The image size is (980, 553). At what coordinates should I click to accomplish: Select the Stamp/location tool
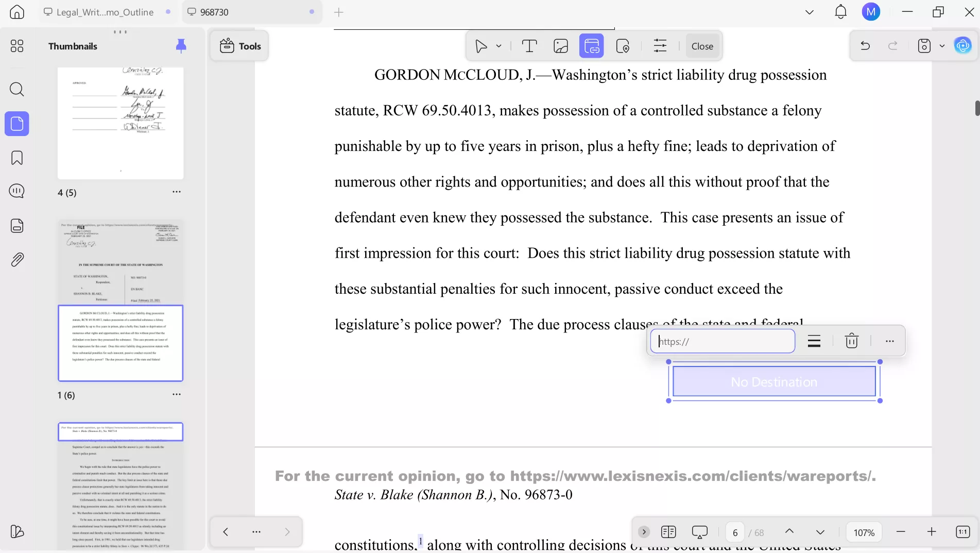(624, 46)
